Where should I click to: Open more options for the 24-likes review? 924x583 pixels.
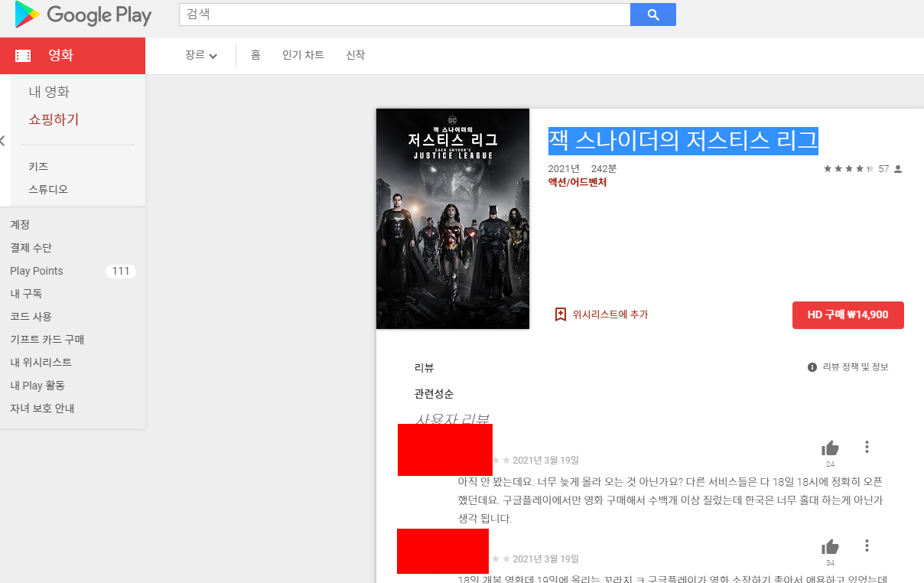coord(867,447)
